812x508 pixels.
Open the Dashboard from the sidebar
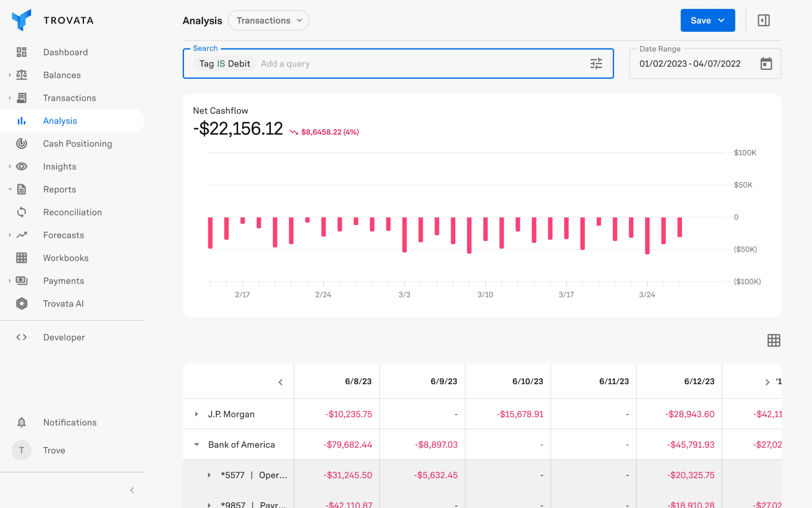click(65, 52)
